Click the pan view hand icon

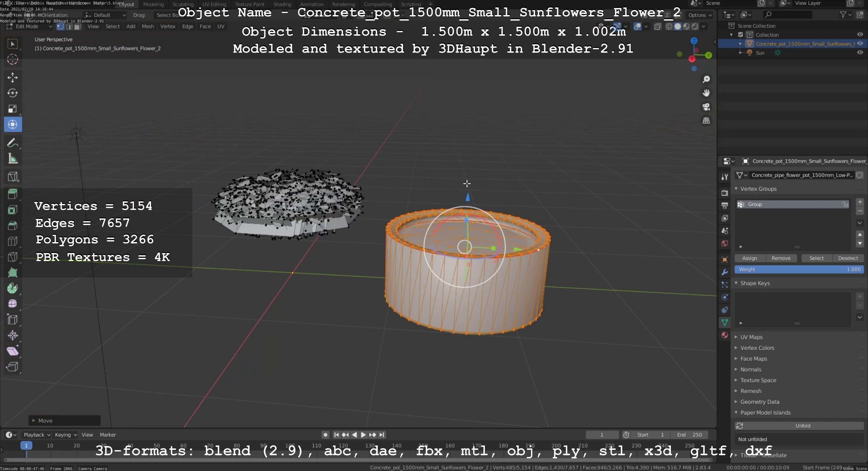pyautogui.click(x=706, y=93)
